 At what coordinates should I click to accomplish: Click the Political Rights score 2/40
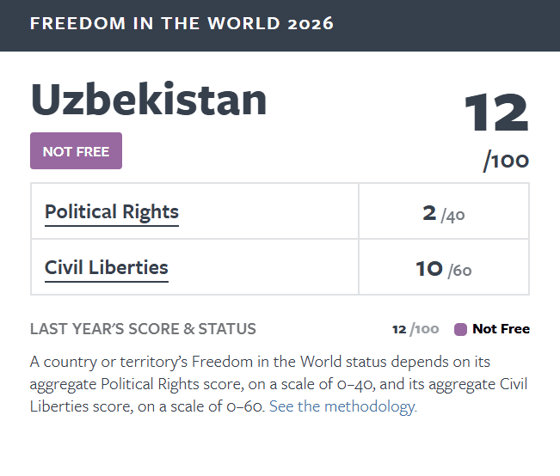pyautogui.click(x=444, y=214)
